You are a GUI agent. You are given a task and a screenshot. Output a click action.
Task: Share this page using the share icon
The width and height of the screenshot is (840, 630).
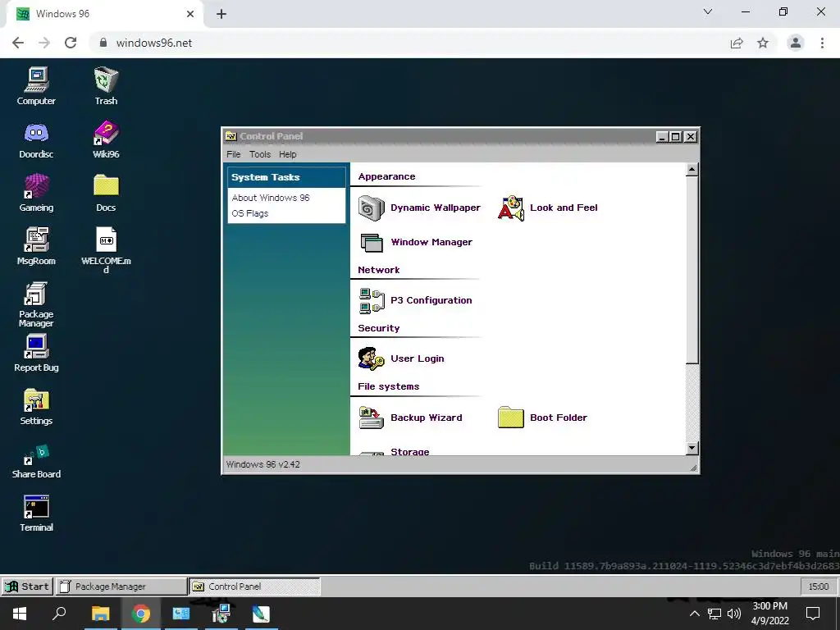pyautogui.click(x=737, y=43)
